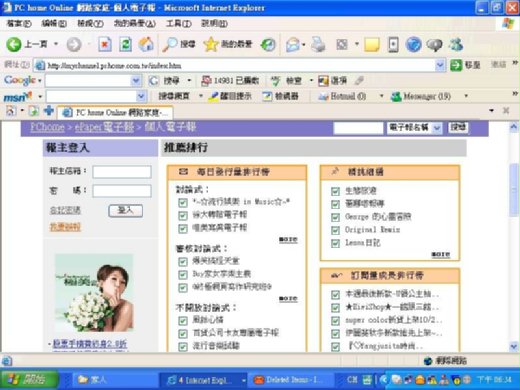Click the PChome breadcrumb link
The image size is (520, 390).
pos(48,127)
